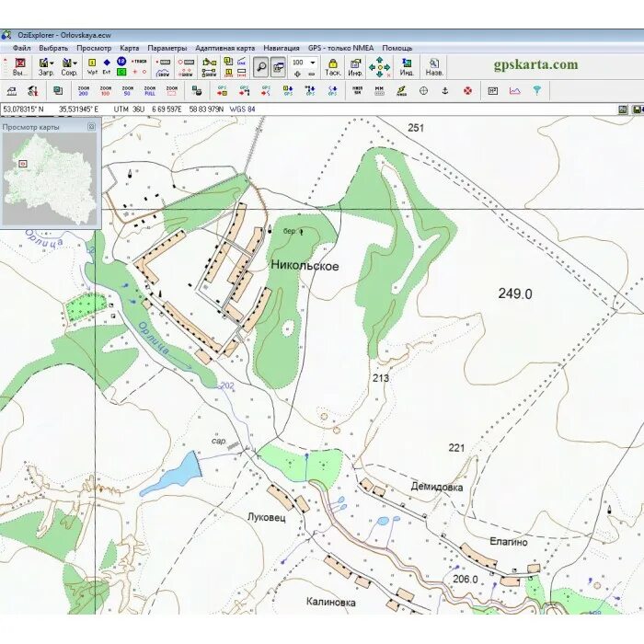644x644 pixels.
Task: Click the right arrow map scroll button
Action: [x=387, y=67]
